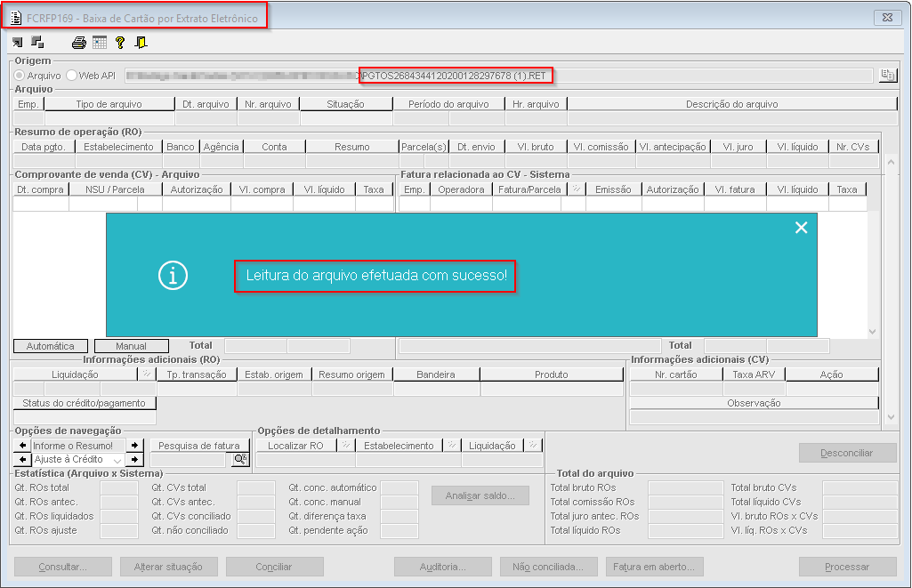The height and width of the screenshot is (588, 912).
Task: Click the Taxa ARV column header
Action: pos(754,375)
